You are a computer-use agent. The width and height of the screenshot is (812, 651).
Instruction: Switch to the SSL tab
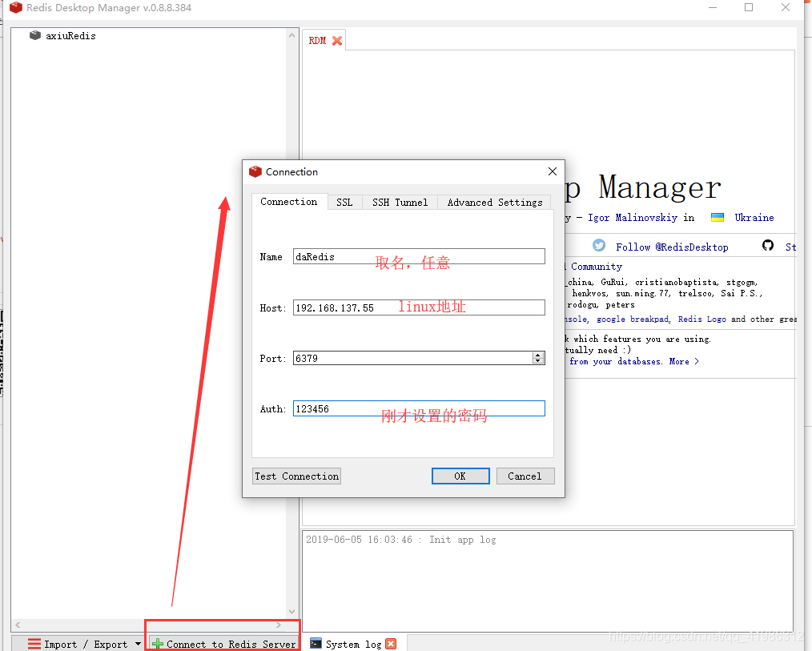coord(344,203)
